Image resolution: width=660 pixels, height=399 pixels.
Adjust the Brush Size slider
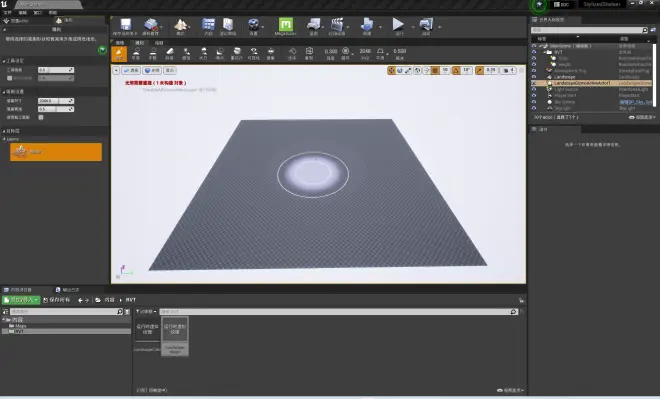[56, 101]
